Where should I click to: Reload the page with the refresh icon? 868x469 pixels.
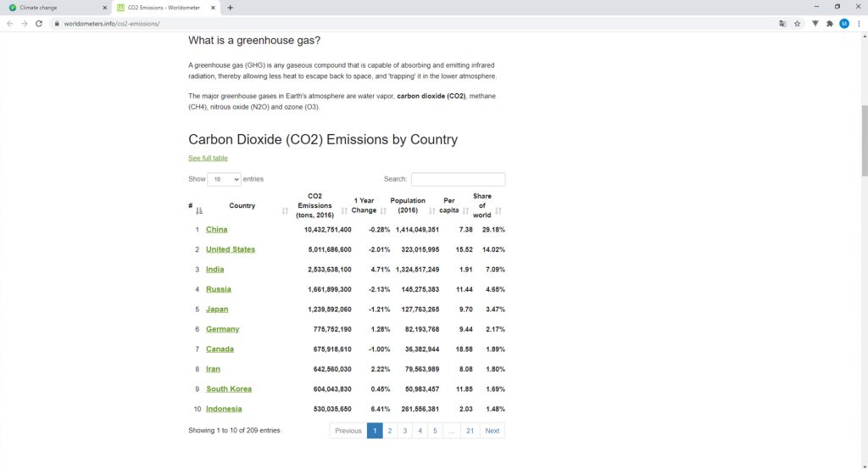[x=39, y=24]
